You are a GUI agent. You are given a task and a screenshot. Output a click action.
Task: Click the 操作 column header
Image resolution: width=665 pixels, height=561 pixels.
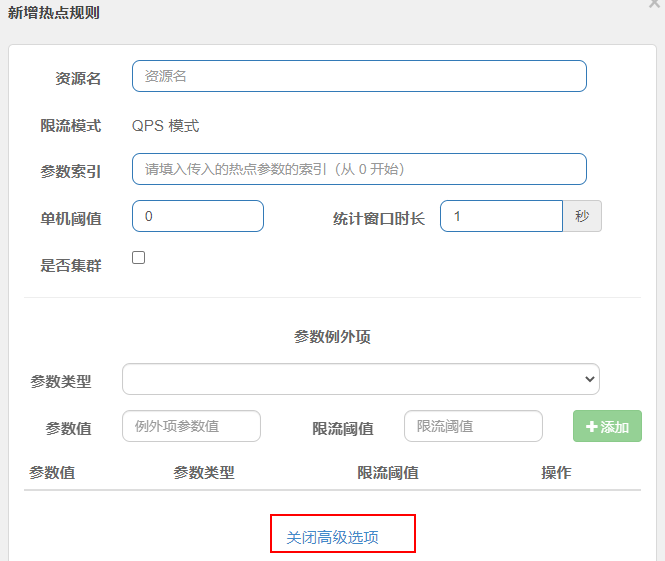556,472
